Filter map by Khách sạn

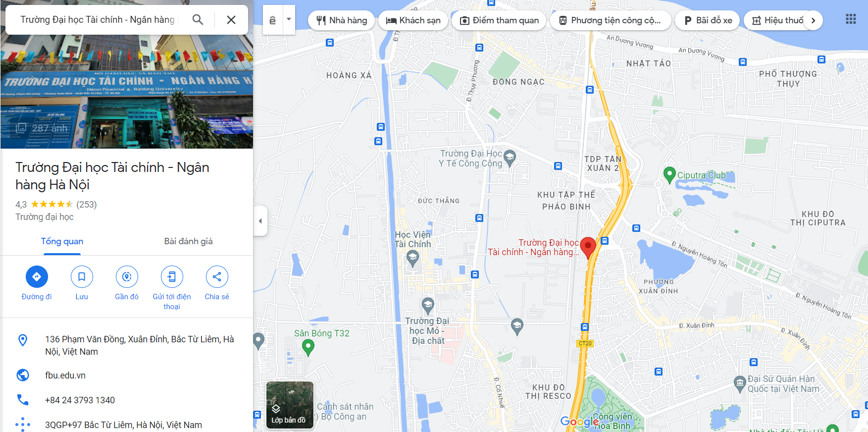[413, 20]
